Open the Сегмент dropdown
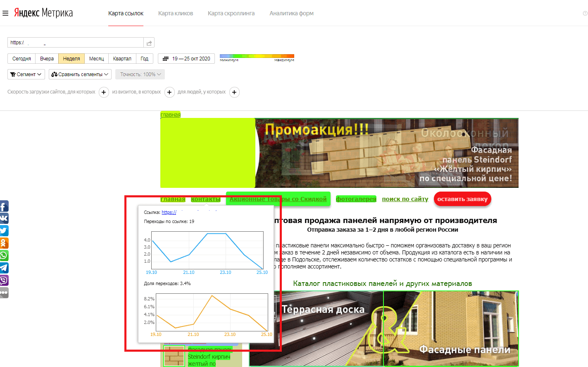Viewport: 588px width, 367px height. click(26, 74)
